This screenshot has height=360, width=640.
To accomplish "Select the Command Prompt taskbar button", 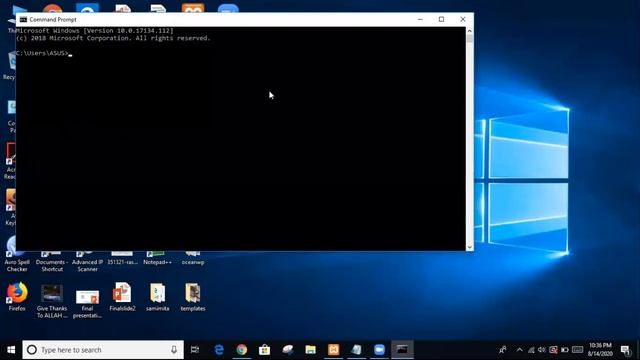I will (402, 350).
